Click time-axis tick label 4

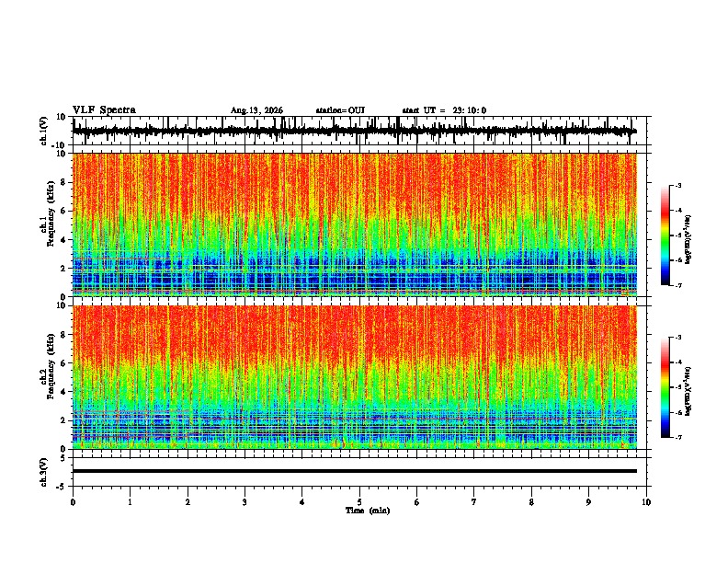pyautogui.click(x=302, y=502)
